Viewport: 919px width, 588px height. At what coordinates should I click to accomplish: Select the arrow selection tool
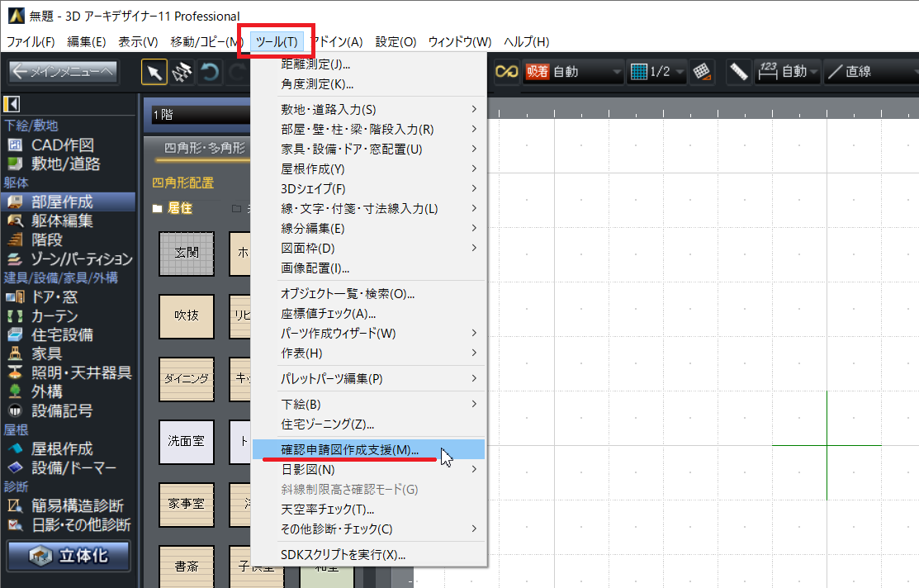154,72
